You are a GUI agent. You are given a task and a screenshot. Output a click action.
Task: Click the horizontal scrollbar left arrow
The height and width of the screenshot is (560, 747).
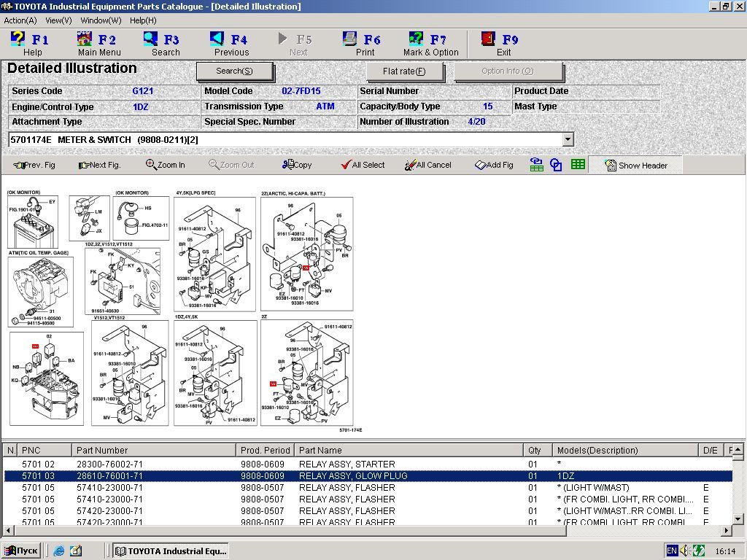click(8, 530)
